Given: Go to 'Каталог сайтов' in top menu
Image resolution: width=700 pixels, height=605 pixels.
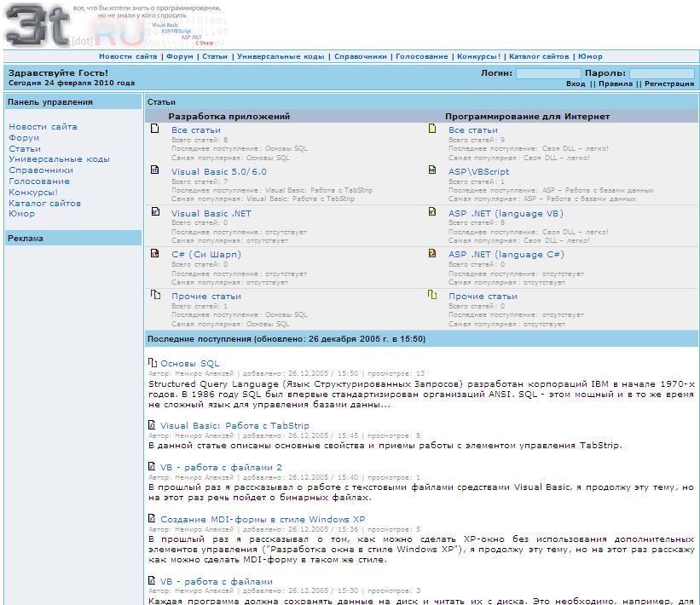Looking at the screenshot, I should 540,56.
